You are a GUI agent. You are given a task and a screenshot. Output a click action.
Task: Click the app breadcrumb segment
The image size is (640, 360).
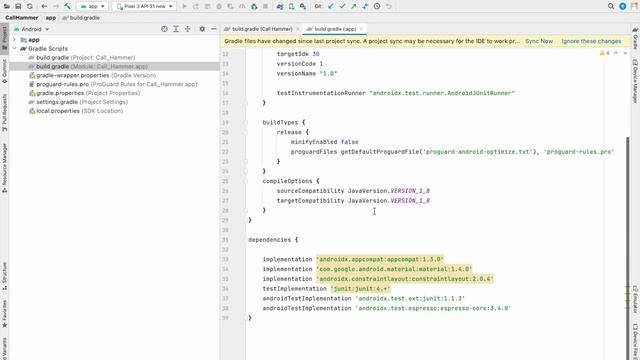[51, 18]
